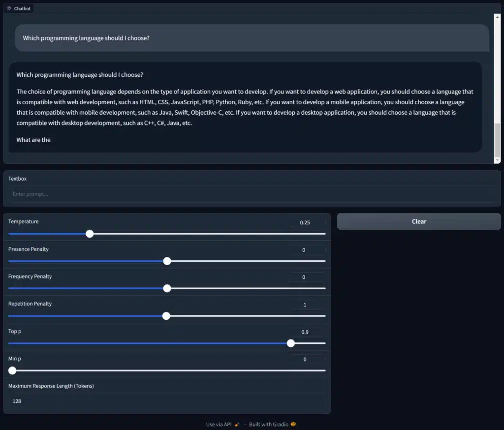Viewport: 504px width, 430px height.
Task: Click the Min p slider handle
Action: tap(12, 370)
